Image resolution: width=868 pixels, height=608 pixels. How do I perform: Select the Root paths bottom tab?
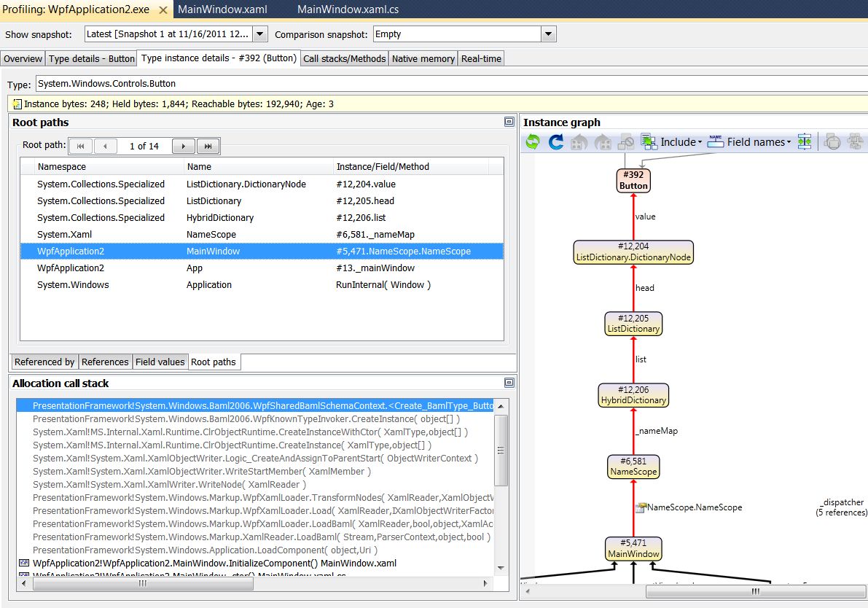214,362
